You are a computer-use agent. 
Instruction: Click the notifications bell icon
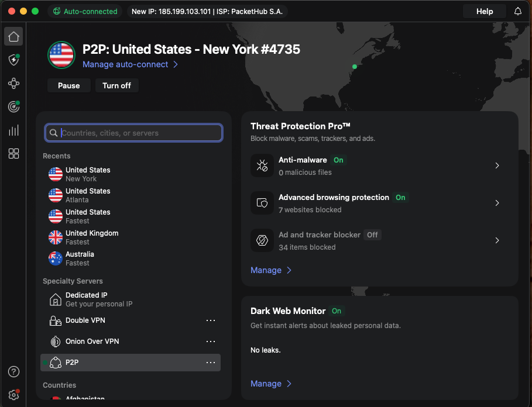tap(518, 12)
